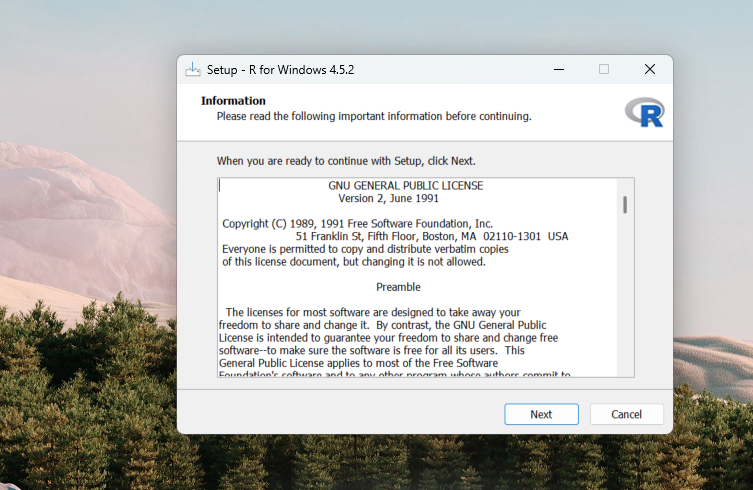753x490 pixels.
Task: Click the installer icon in the title bar
Action: pyautogui.click(x=193, y=70)
